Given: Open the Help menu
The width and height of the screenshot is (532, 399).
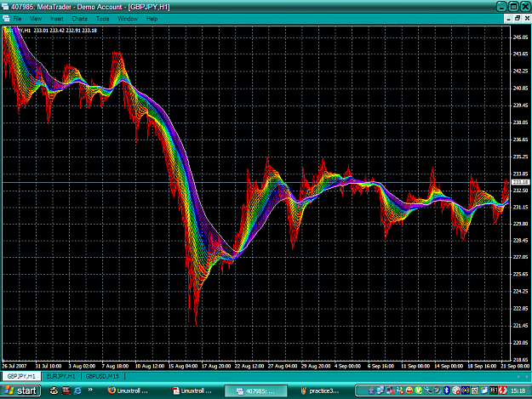Looking at the screenshot, I should pos(152,19).
